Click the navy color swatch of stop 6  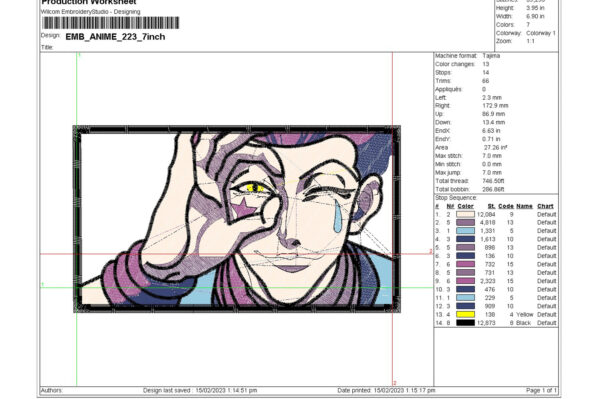coord(465,256)
